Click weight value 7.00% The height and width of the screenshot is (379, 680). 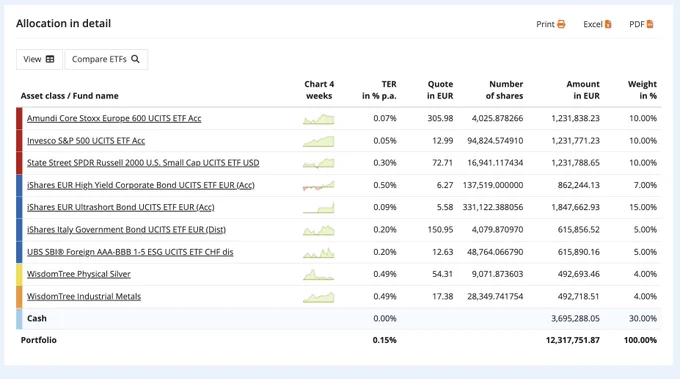[x=645, y=185]
